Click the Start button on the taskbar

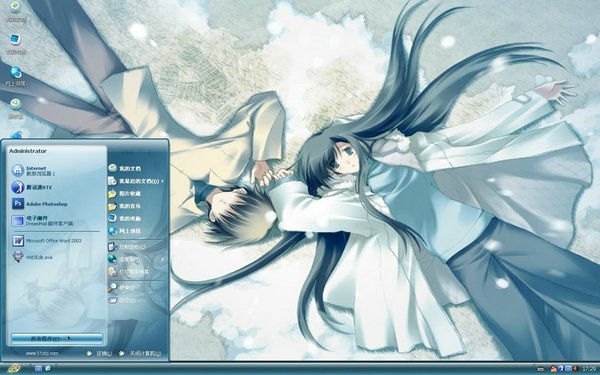click(14, 368)
